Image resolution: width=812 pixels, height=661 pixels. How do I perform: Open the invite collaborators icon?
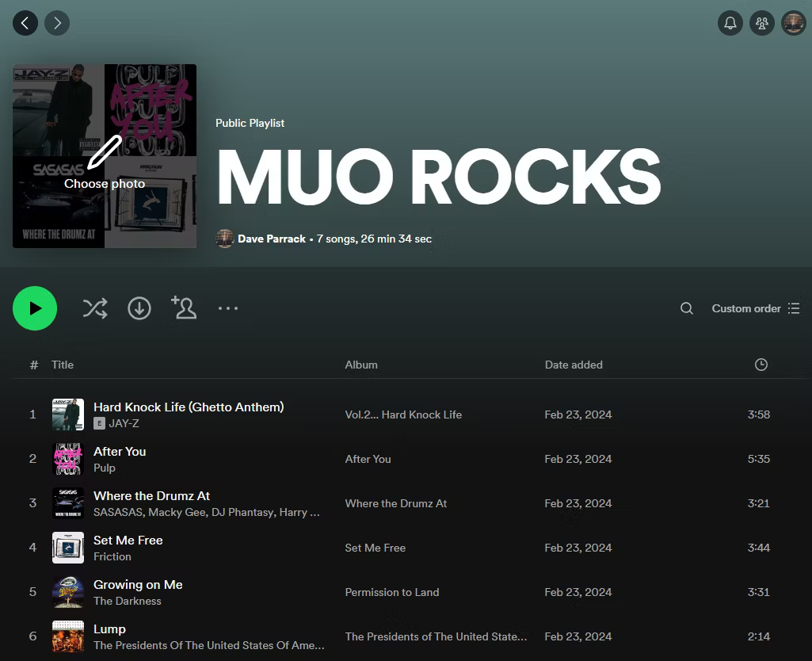[x=184, y=308]
